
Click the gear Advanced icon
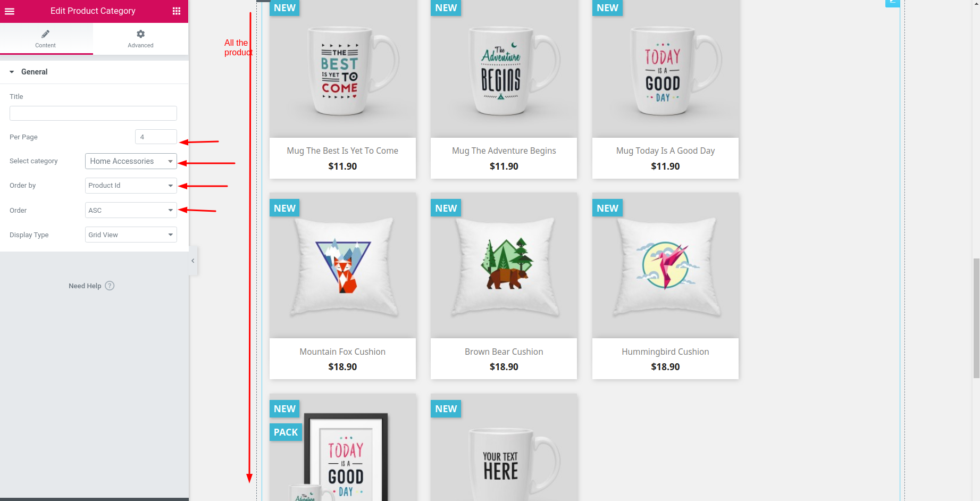[140, 34]
